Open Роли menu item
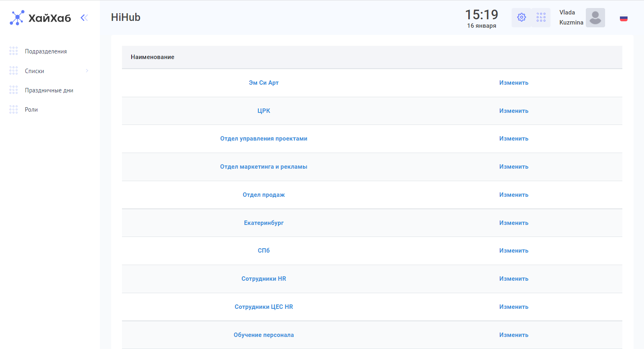 pyautogui.click(x=31, y=110)
